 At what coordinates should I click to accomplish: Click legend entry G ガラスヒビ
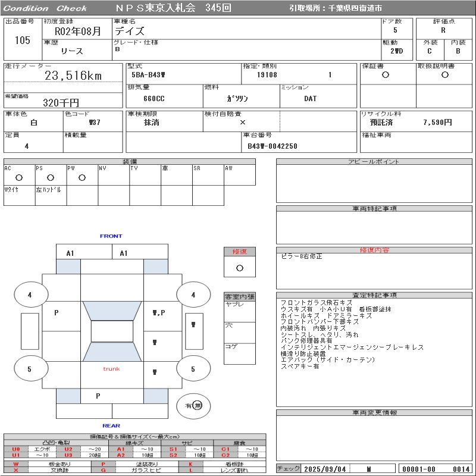click(135, 470)
